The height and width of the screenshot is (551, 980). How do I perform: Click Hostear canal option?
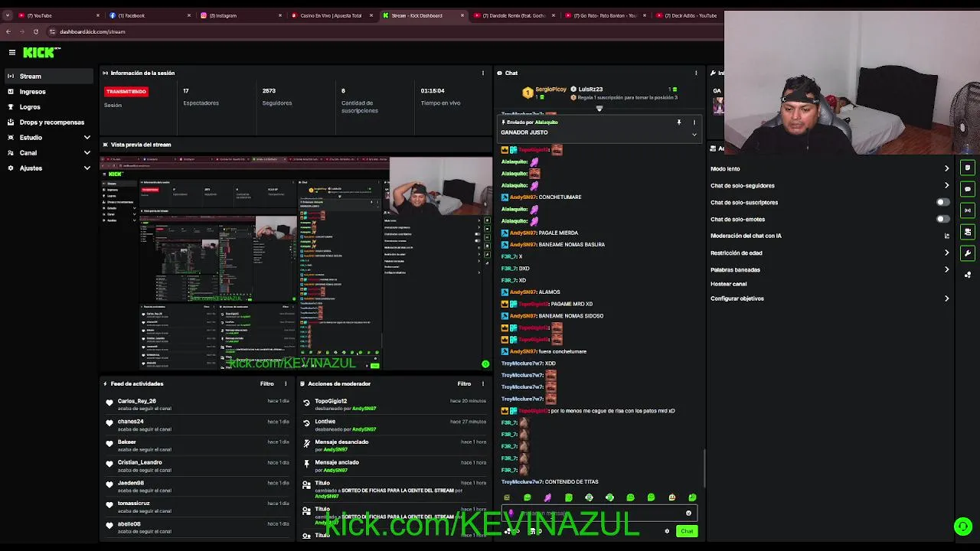click(728, 284)
